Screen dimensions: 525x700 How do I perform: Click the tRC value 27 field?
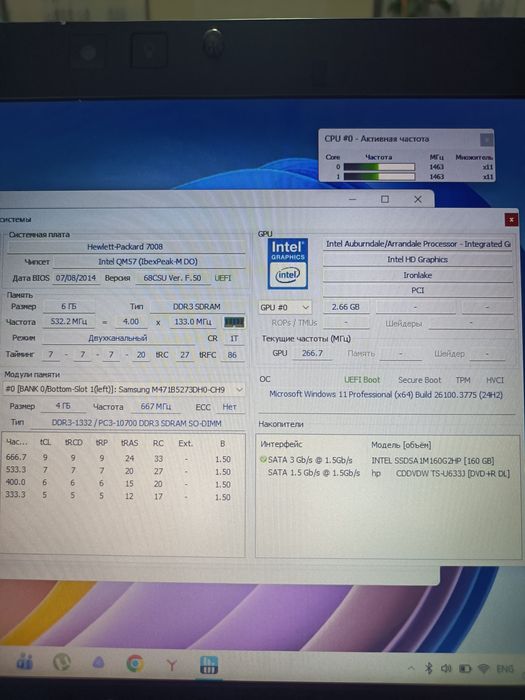[185, 355]
